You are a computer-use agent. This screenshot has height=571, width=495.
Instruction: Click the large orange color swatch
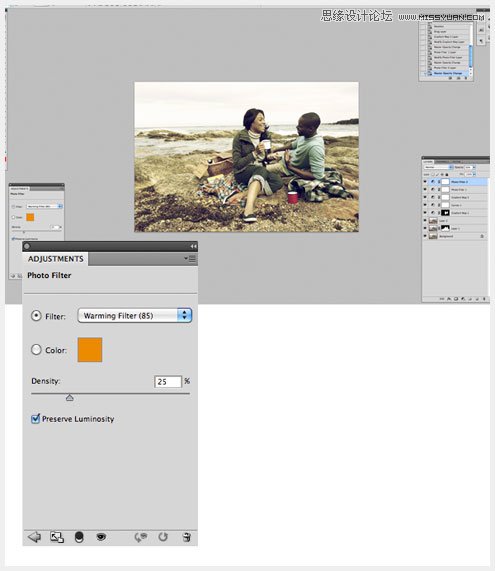coord(90,350)
